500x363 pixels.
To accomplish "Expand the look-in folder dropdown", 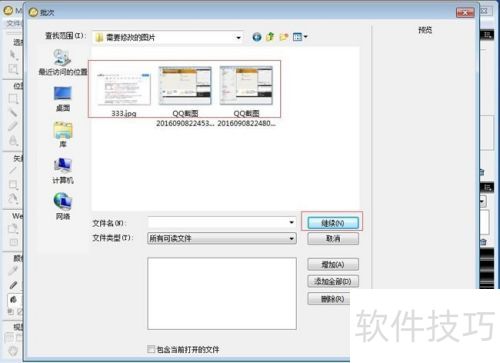I will pyautogui.click(x=238, y=38).
